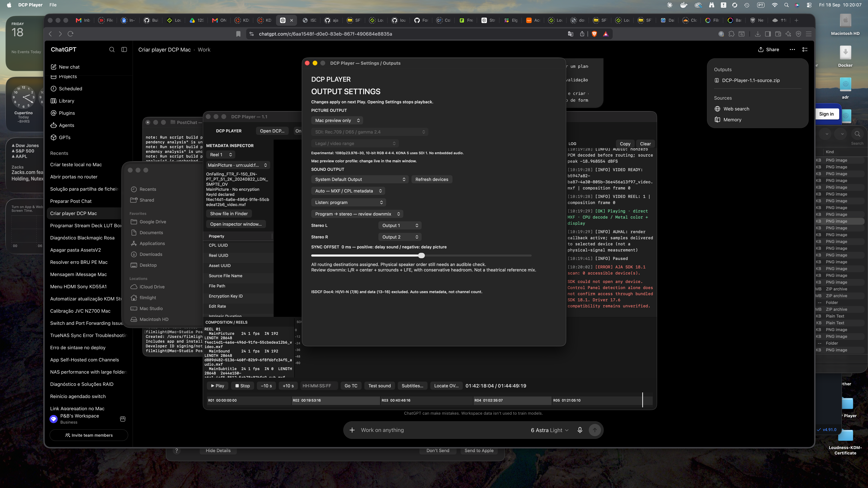Open the Mac preview only dropdown
Image resolution: width=868 pixels, height=488 pixels.
(337, 120)
